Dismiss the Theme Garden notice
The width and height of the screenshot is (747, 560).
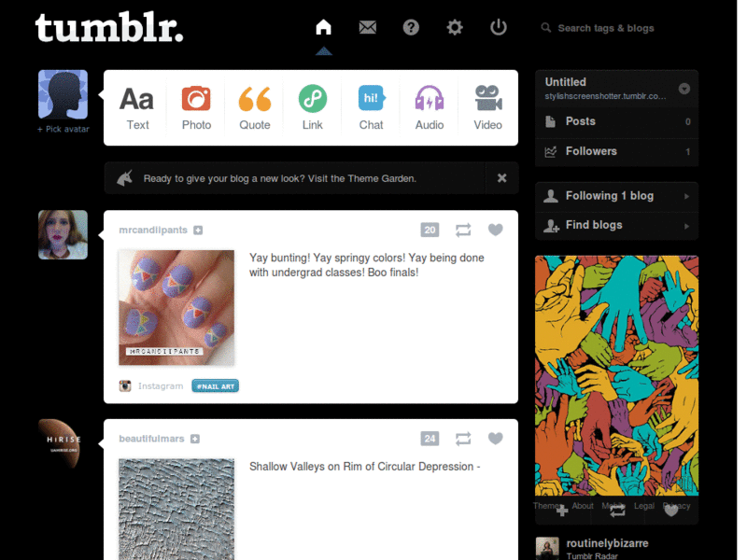[501, 178]
